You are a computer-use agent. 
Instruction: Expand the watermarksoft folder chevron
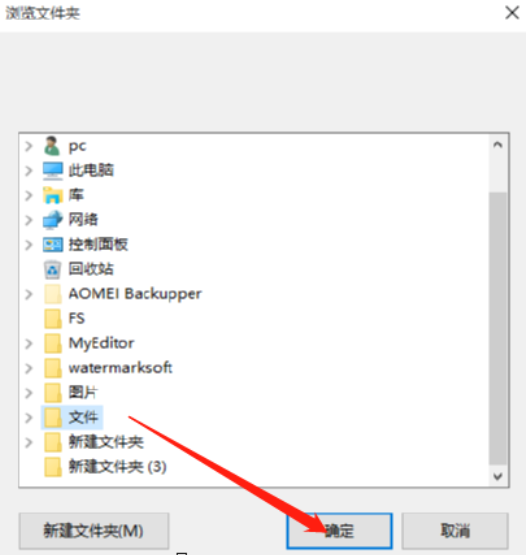(x=29, y=368)
